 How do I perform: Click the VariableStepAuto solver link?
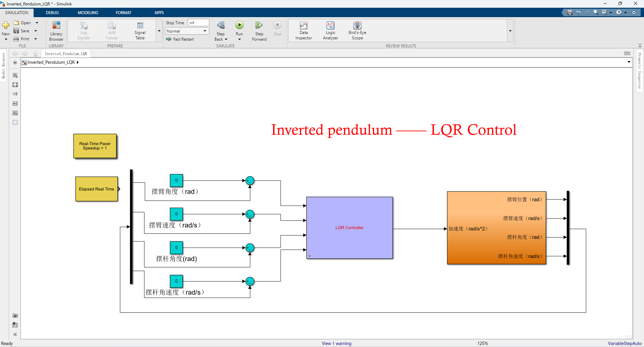pos(625,343)
